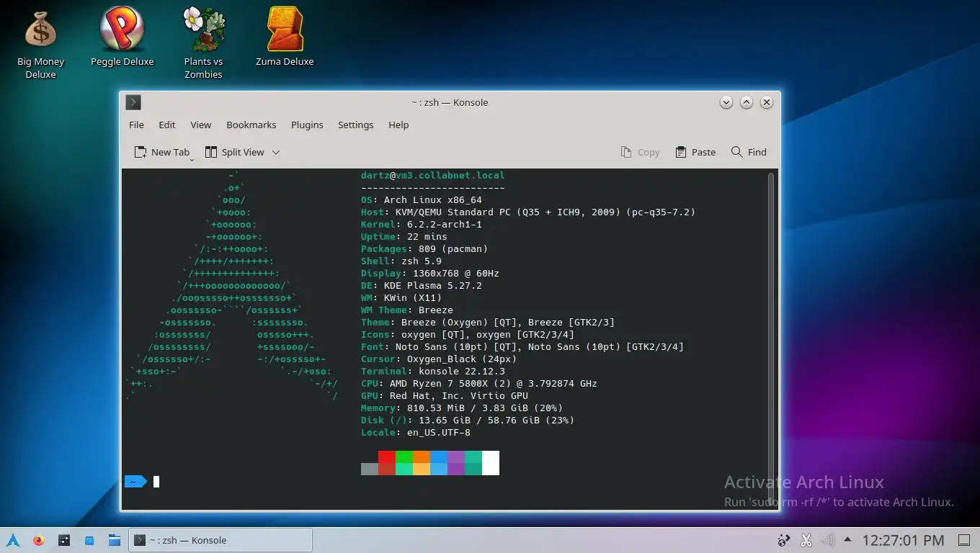Click the 'Terminal: konsole 22.12.3' line
This screenshot has width=980, height=553.
point(433,371)
